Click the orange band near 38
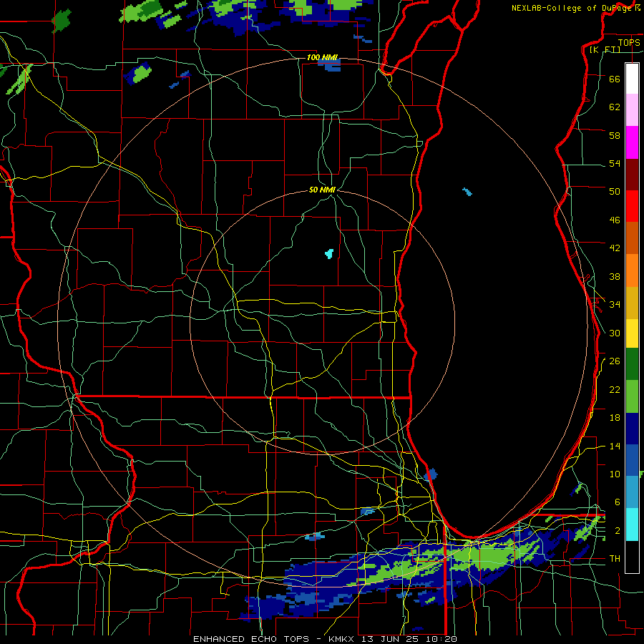644x644 pixels. [x=632, y=270]
